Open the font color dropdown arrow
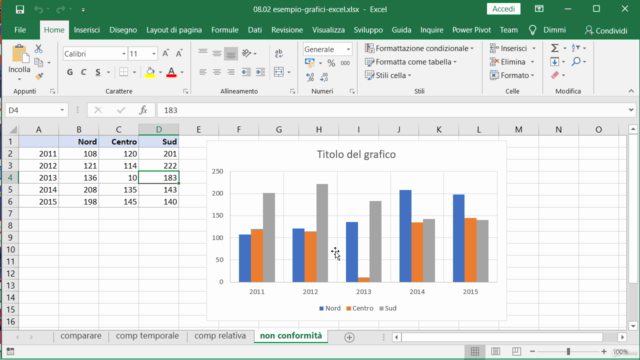Image resolution: width=640 pixels, height=360 pixels. pyautogui.click(x=182, y=73)
